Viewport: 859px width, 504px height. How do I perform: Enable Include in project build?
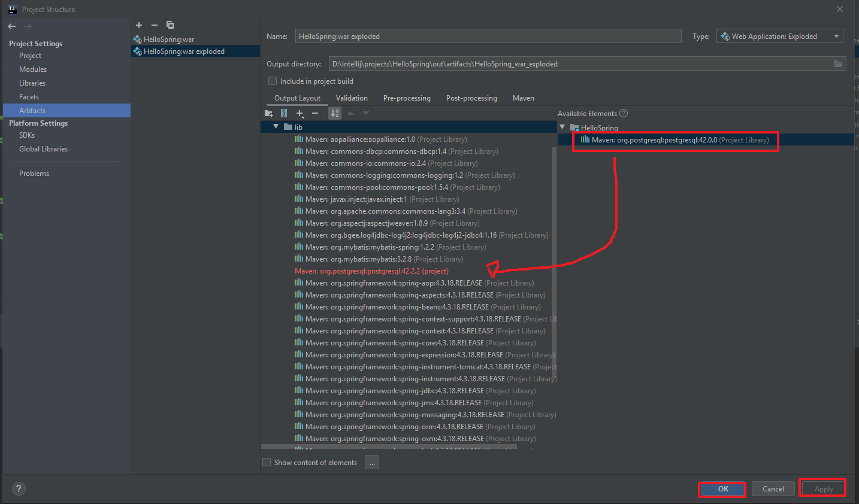pos(273,81)
